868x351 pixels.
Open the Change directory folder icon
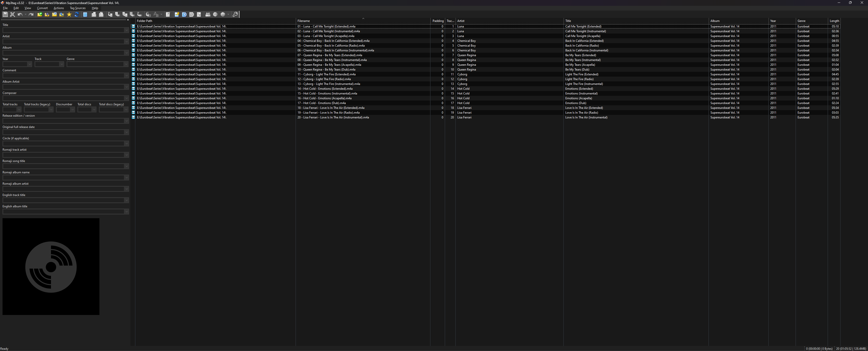(x=39, y=14)
